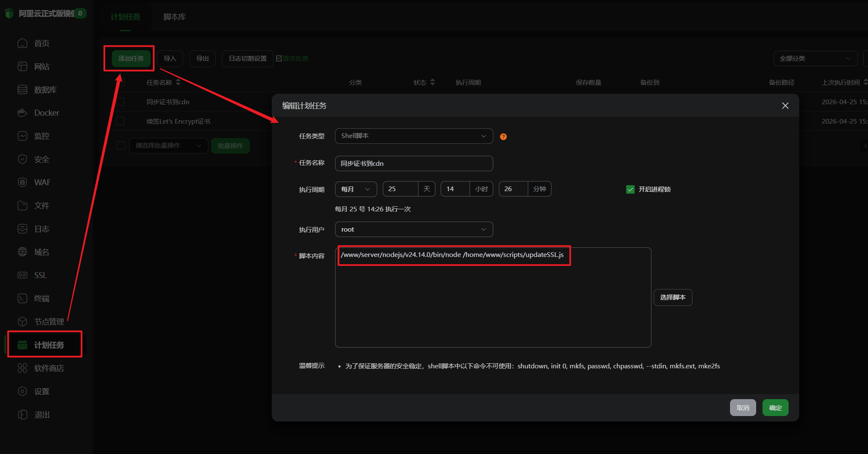Viewport: 868px width, 454px height.
Task: Close the 编辑计划任务 dialog
Action: coord(785,105)
